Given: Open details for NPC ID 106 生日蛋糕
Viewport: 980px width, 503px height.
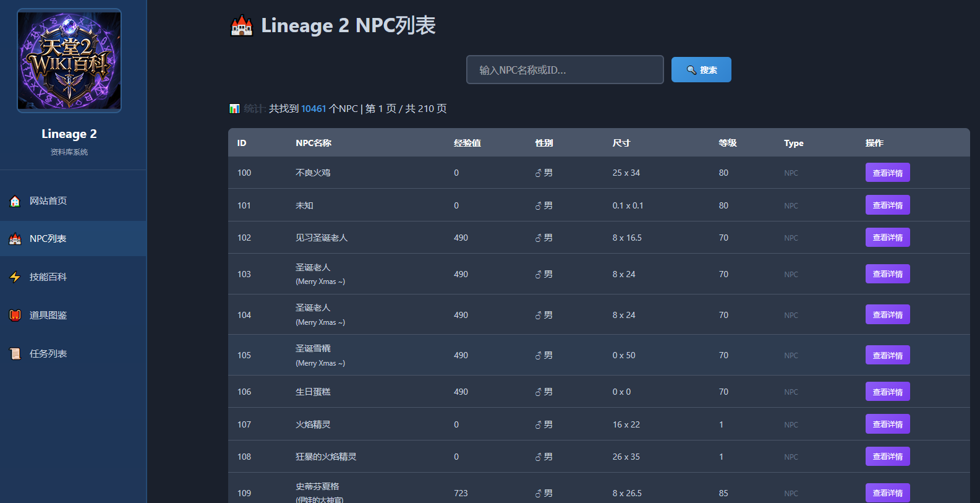Looking at the screenshot, I should [x=887, y=392].
